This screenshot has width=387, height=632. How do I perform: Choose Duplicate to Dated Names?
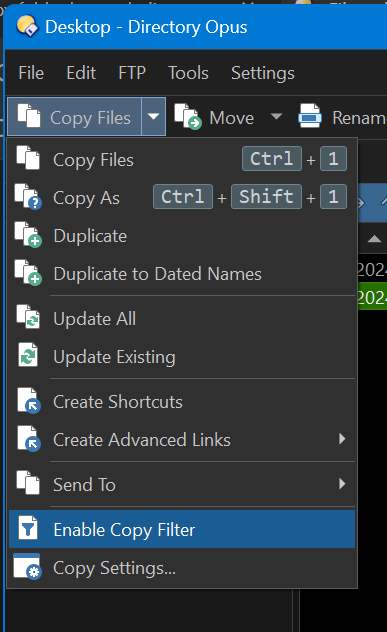(x=182, y=274)
